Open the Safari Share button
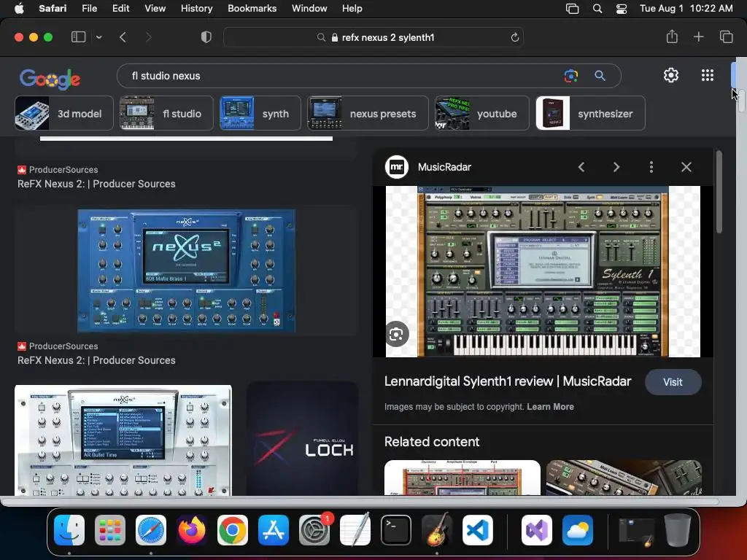Image resolution: width=747 pixels, height=560 pixels. point(672,36)
